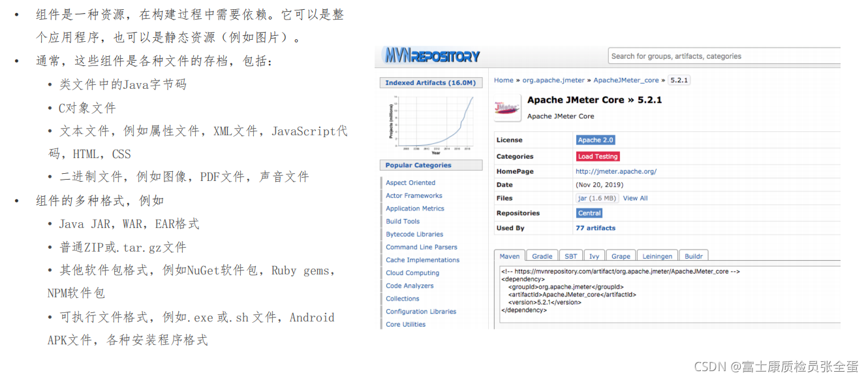Open the org.apache.jmeter breadcrumb link

tap(553, 80)
